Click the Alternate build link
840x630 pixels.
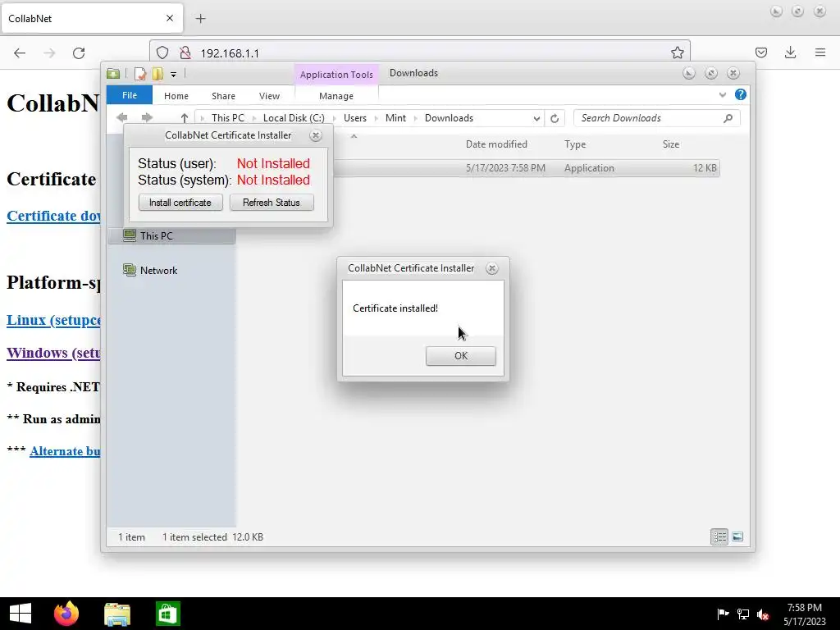(x=65, y=451)
